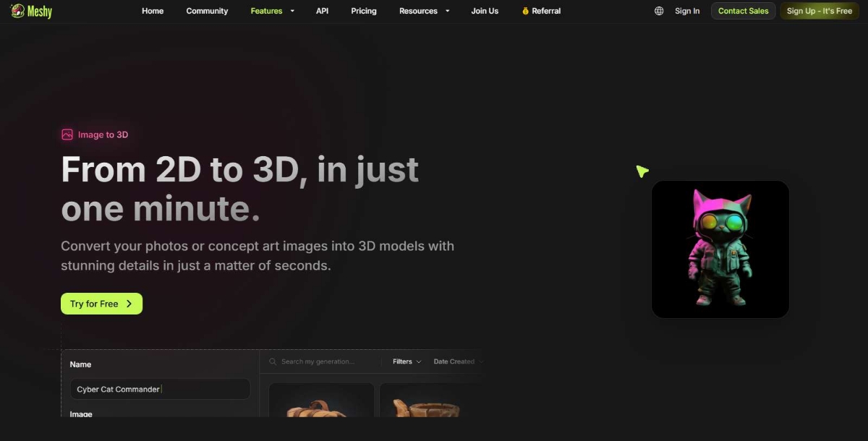The image size is (868, 441).
Task: Click the Image to 3D picture icon
Action: [x=67, y=134]
